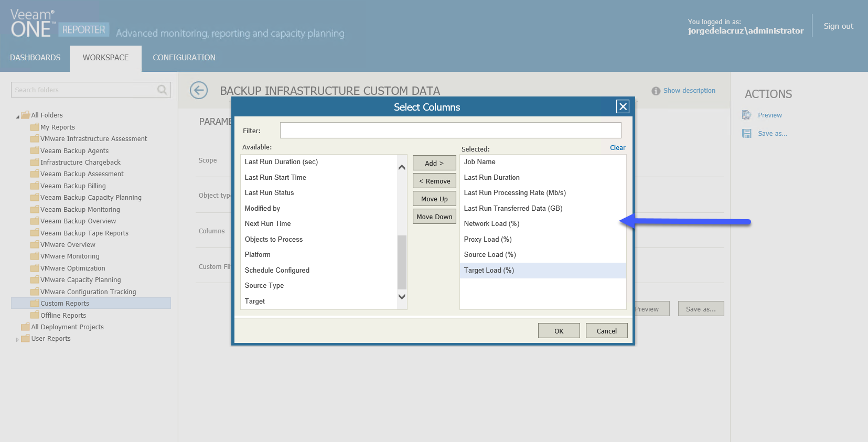Click the back arrow circle icon
The image size is (868, 442).
[199, 90]
